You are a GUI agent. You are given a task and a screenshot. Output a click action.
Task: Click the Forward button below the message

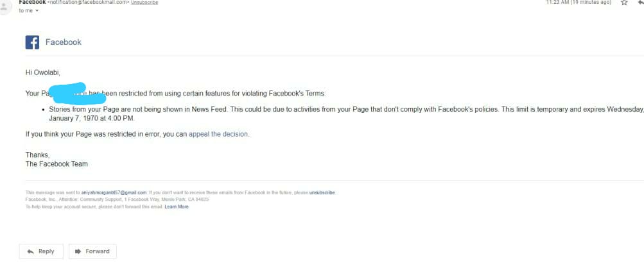92,251
